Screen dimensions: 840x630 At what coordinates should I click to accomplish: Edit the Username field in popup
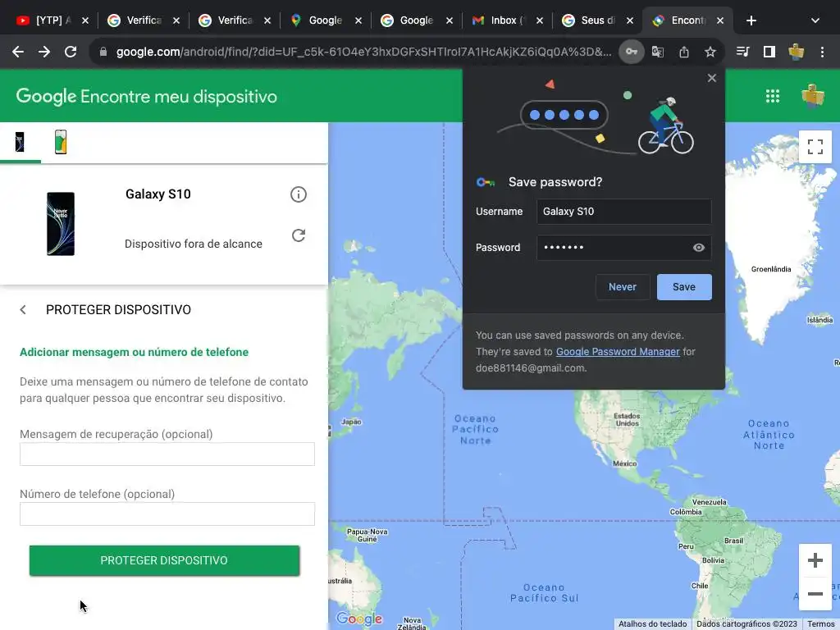click(x=624, y=212)
